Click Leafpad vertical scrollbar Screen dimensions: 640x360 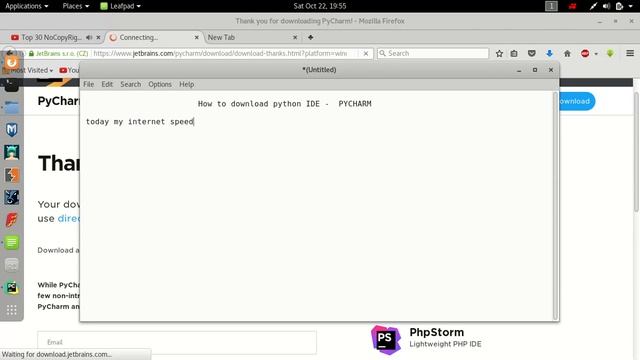(x=555, y=206)
